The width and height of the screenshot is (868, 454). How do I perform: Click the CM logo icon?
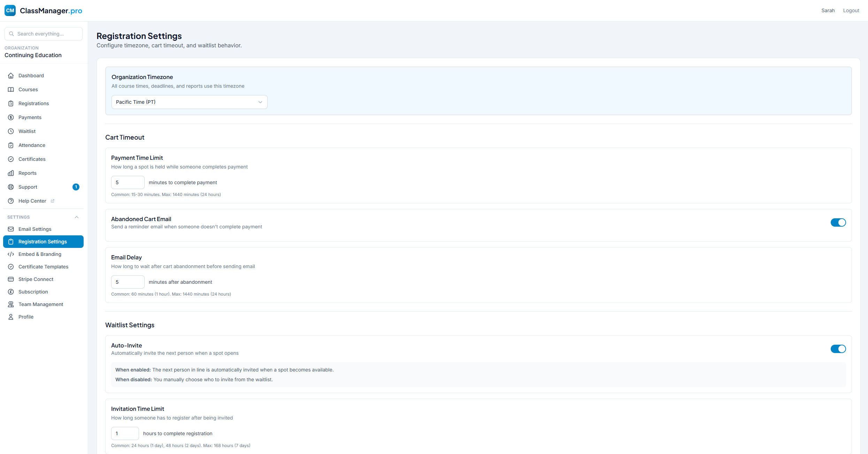click(x=10, y=10)
